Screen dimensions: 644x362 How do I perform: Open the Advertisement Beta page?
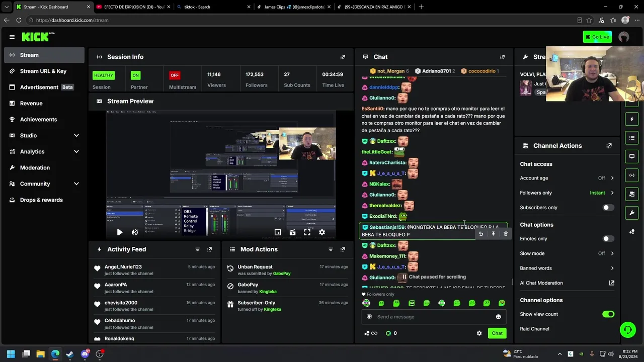pyautogui.click(x=44, y=87)
